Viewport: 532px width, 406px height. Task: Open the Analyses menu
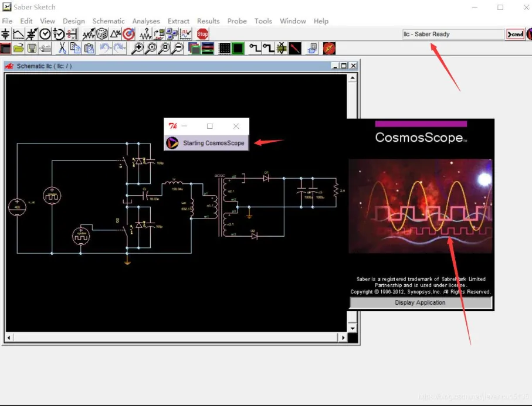[x=146, y=21]
